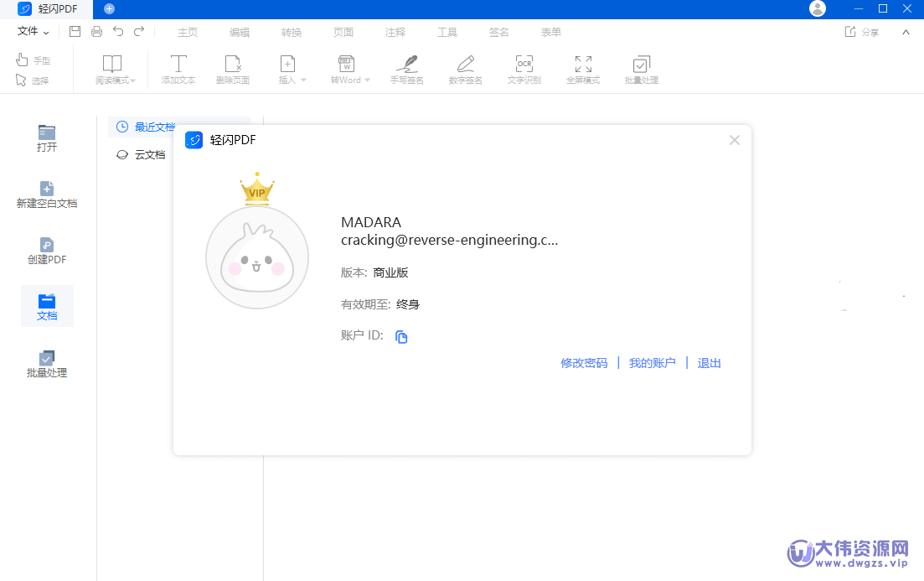This screenshot has height=581, width=924.
Task: Log out via the 退出 link
Action: tap(709, 362)
